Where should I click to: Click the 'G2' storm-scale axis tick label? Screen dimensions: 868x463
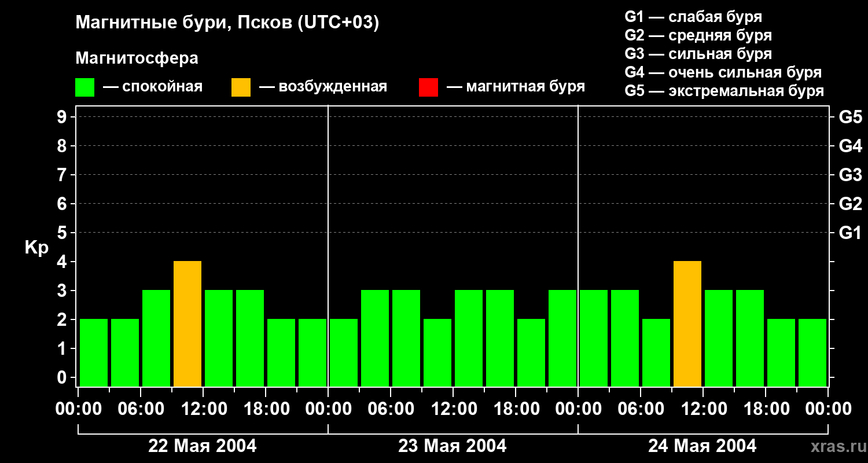850,204
